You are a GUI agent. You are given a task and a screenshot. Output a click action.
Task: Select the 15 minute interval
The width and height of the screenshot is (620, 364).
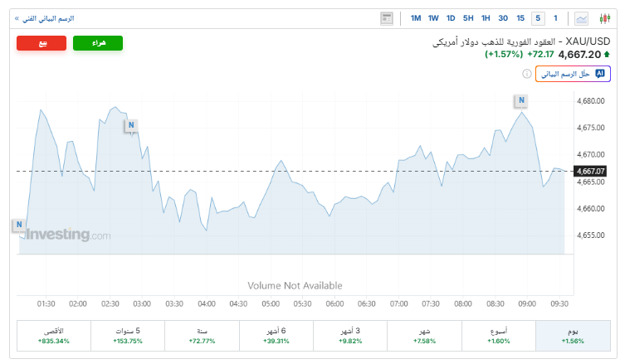tap(520, 18)
